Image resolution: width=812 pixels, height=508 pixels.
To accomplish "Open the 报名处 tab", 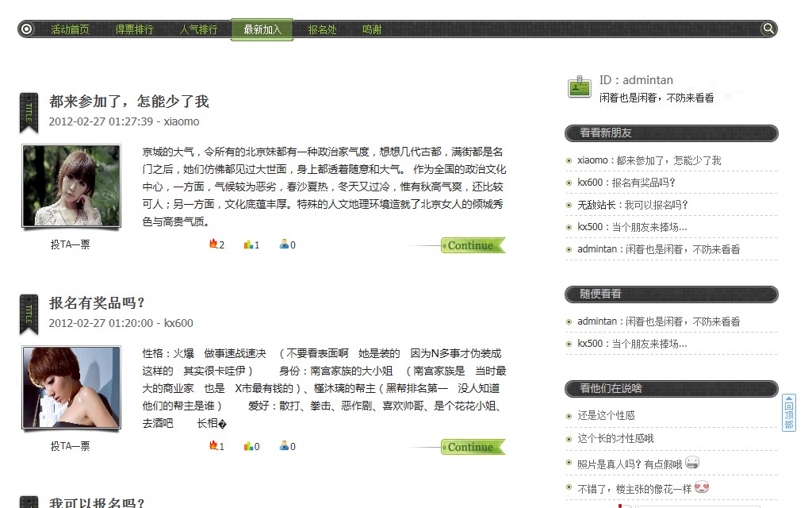I will 323,29.
